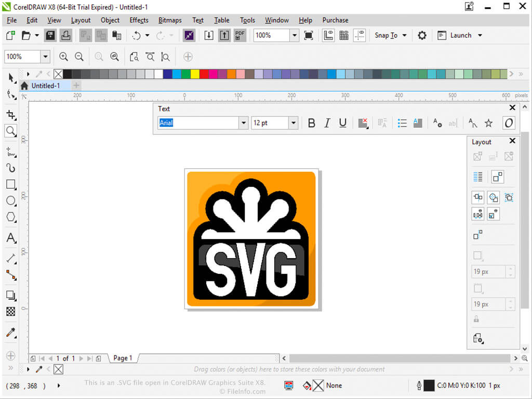
Task: Select the Crop tool in toolbox
Action: [x=11, y=115]
